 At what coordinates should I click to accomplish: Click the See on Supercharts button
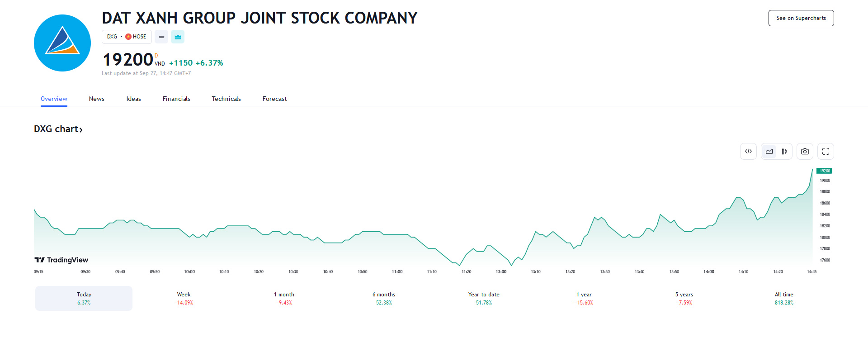(x=801, y=18)
